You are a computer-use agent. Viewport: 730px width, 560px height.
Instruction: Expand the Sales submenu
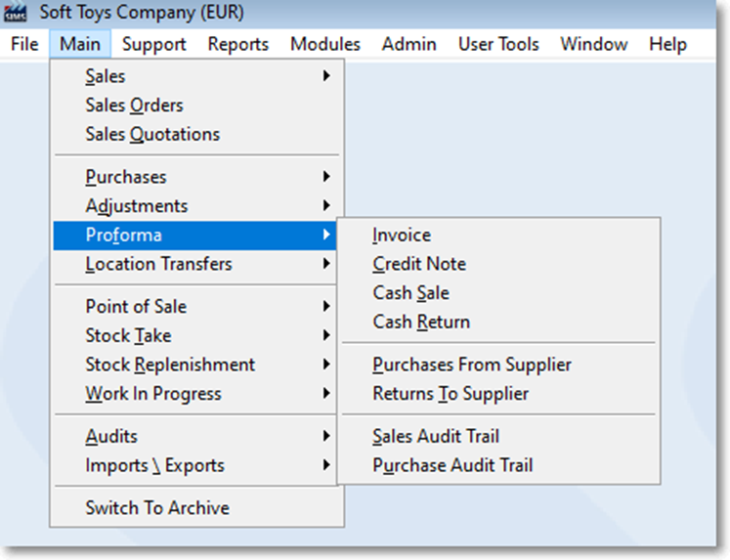point(194,76)
